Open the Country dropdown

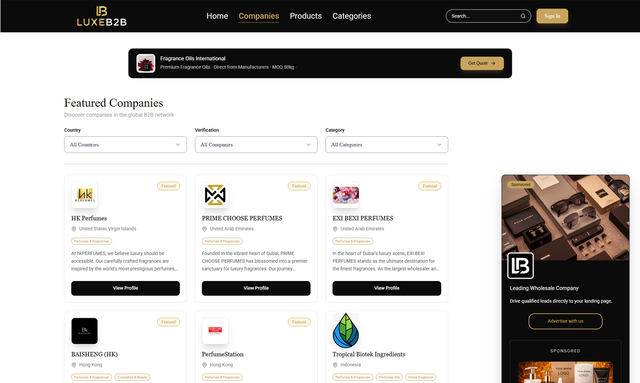pyautogui.click(x=125, y=145)
